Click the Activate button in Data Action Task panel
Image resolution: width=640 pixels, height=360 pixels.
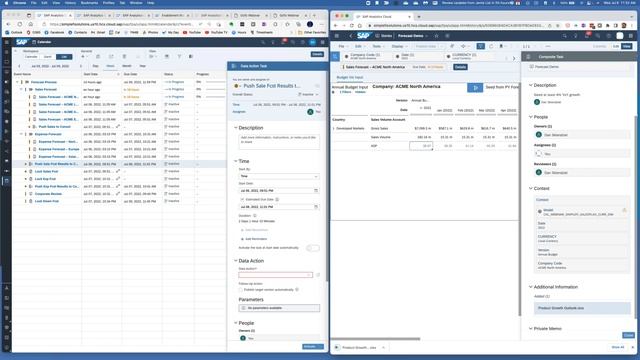point(313,347)
